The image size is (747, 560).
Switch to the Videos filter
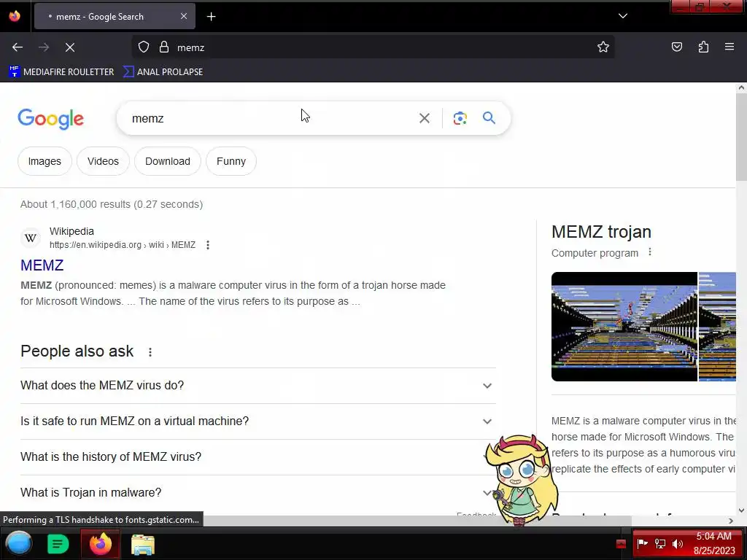click(103, 161)
